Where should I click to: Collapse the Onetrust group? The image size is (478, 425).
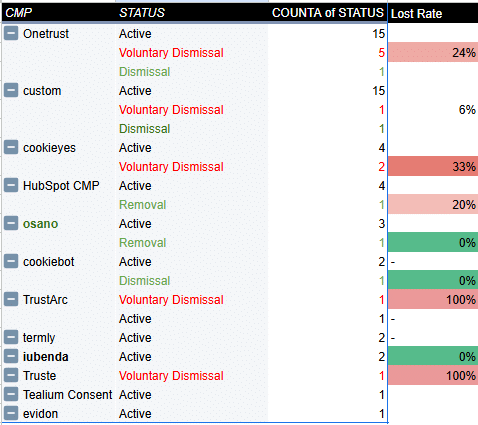(x=11, y=33)
